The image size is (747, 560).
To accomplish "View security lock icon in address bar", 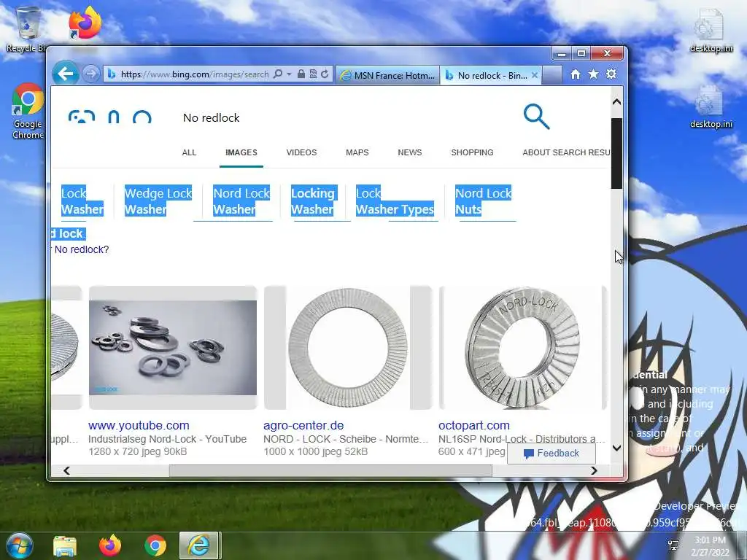I will click(301, 74).
